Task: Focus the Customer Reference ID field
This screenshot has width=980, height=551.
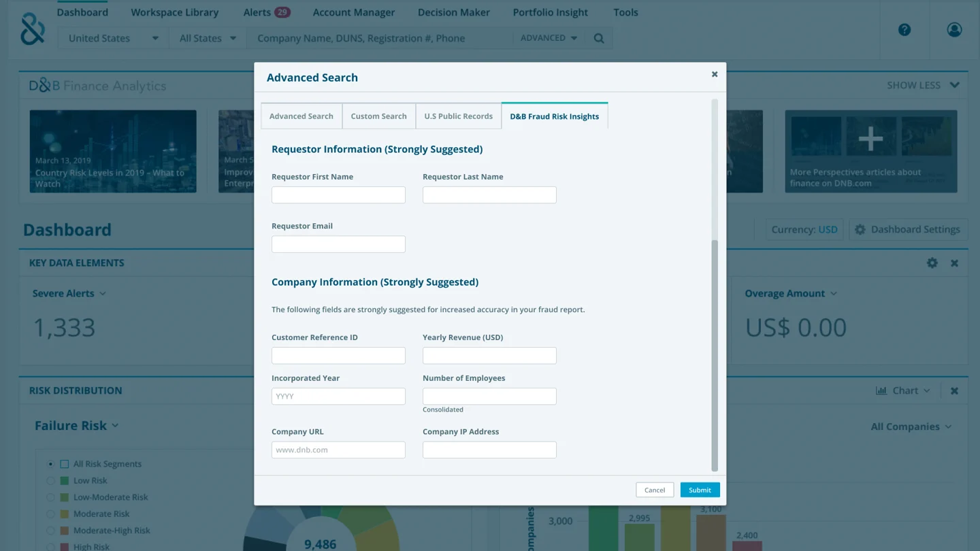Action: [x=338, y=355]
